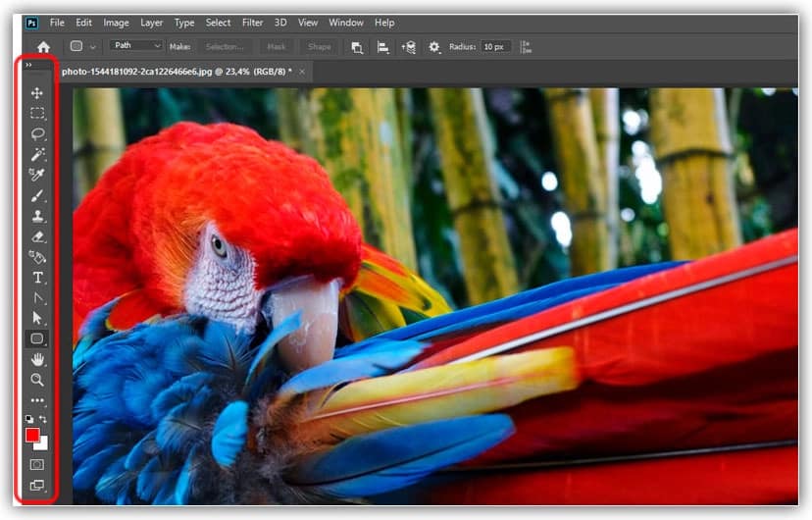Select the Brush tool
The height and width of the screenshot is (520, 812).
point(37,195)
